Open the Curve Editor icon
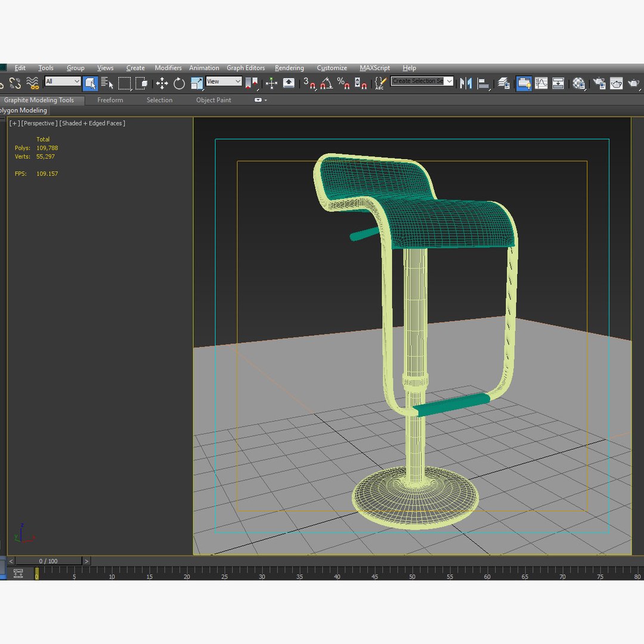The height and width of the screenshot is (644, 644). click(x=541, y=83)
